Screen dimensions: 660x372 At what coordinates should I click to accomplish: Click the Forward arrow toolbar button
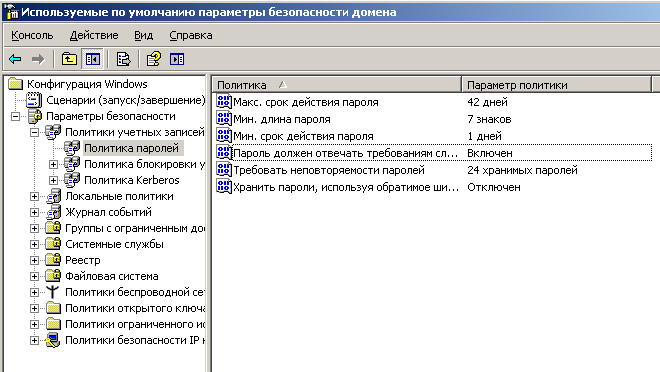click(x=38, y=59)
